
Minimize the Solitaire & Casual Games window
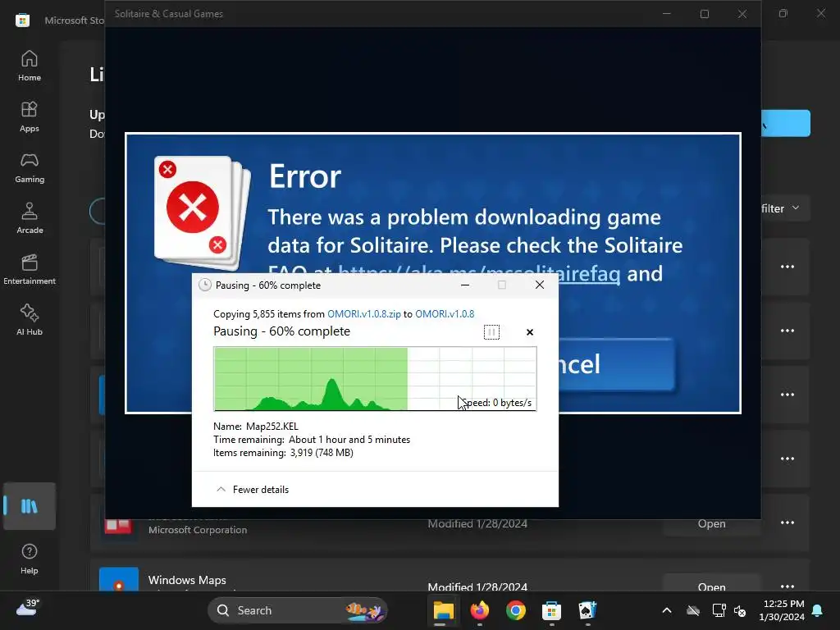pyautogui.click(x=667, y=14)
